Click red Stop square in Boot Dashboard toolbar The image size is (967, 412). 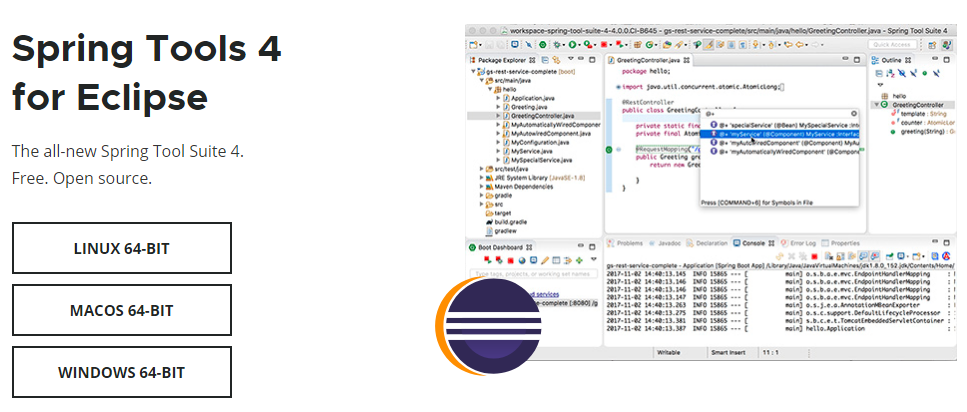511,260
